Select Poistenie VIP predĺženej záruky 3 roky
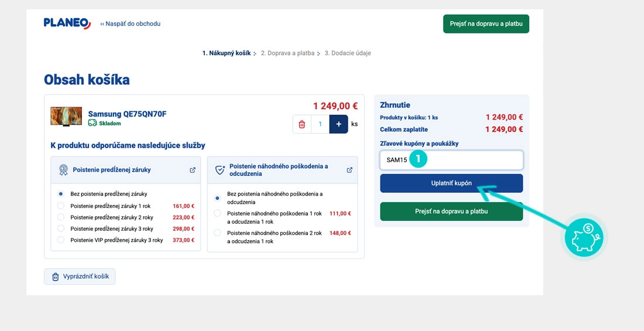 click(61, 240)
